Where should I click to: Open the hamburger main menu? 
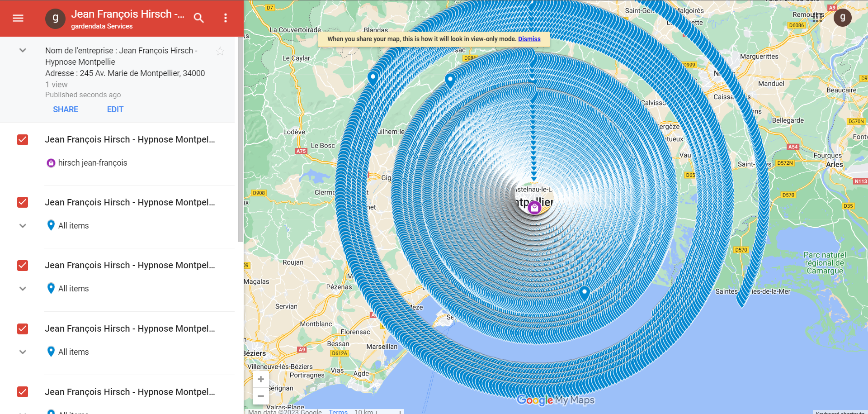pyautogui.click(x=18, y=18)
